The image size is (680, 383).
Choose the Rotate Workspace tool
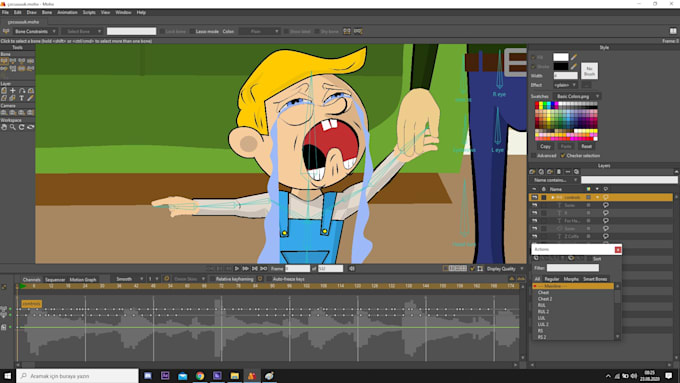point(21,127)
